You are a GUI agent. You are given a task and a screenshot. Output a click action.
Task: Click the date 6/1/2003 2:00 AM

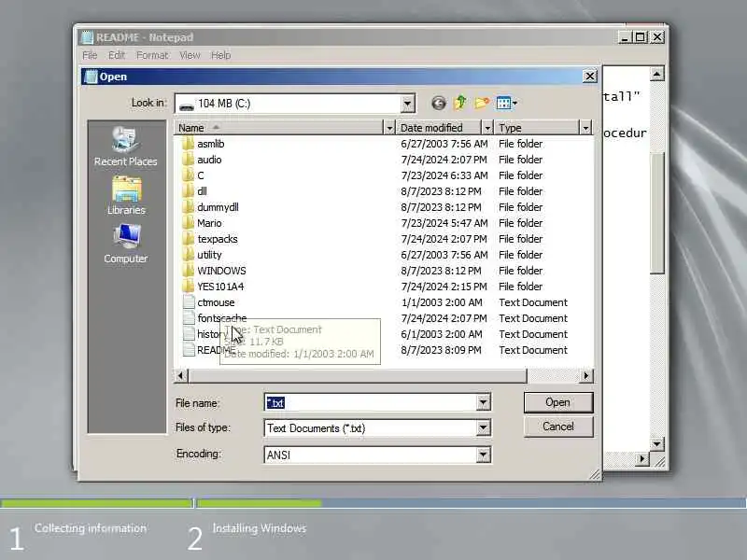[442, 334]
